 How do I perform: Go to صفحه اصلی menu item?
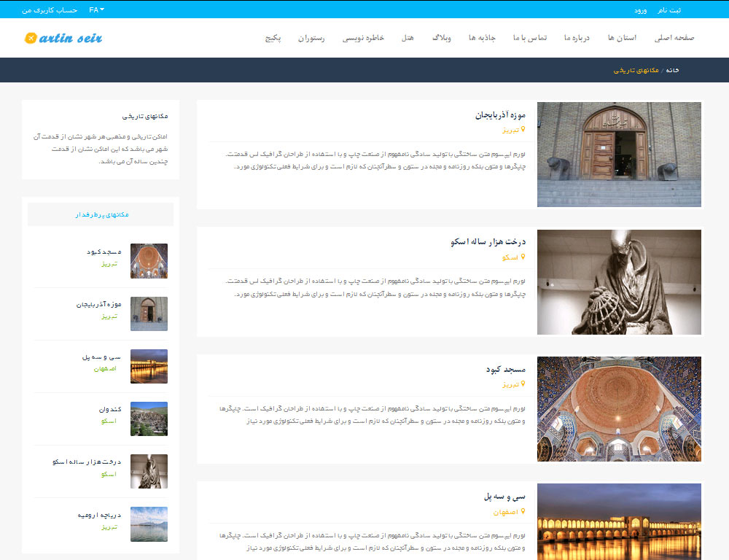pyautogui.click(x=674, y=38)
